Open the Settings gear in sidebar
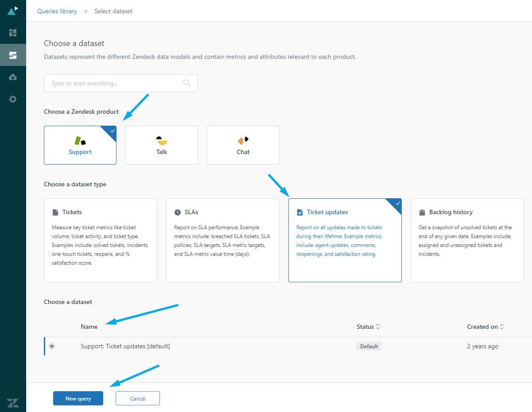Screen dimensions: 532x412 tap(13, 99)
